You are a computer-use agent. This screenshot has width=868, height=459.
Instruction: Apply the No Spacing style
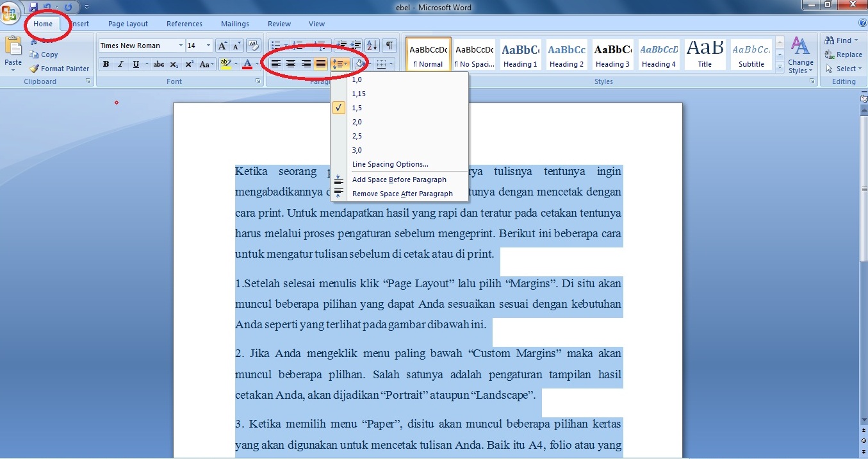474,54
